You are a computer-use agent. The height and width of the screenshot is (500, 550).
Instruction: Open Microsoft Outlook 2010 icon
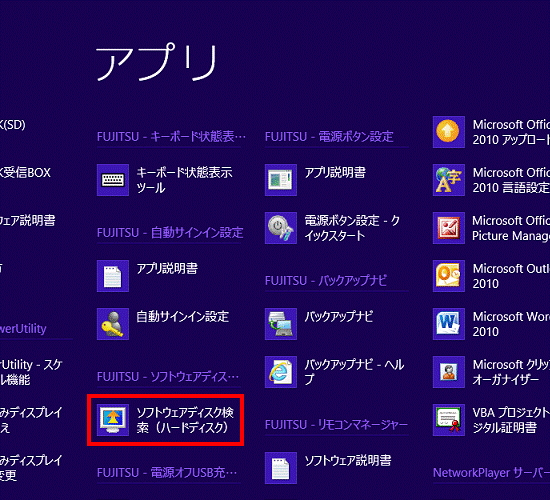(x=449, y=276)
